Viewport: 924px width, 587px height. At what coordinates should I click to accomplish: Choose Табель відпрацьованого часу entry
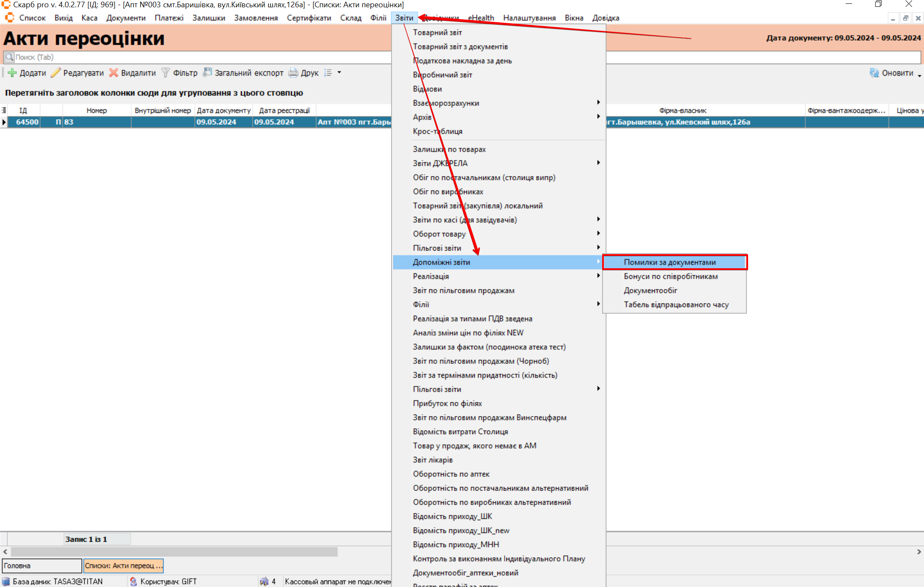tap(676, 304)
